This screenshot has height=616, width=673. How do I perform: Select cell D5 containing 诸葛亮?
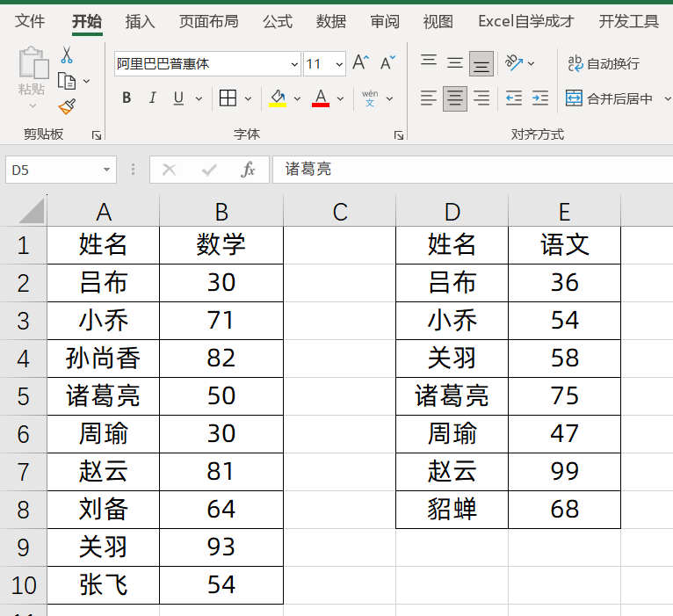[x=452, y=396]
